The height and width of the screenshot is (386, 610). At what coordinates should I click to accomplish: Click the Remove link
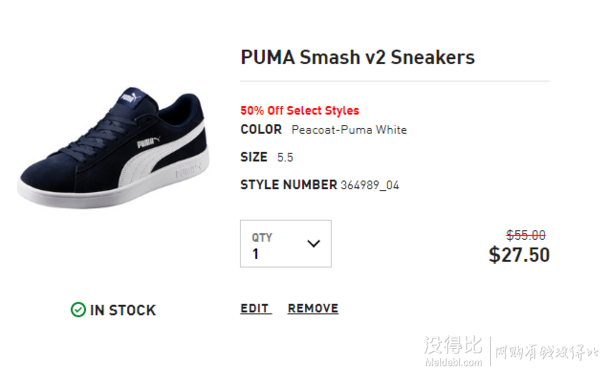coord(313,309)
